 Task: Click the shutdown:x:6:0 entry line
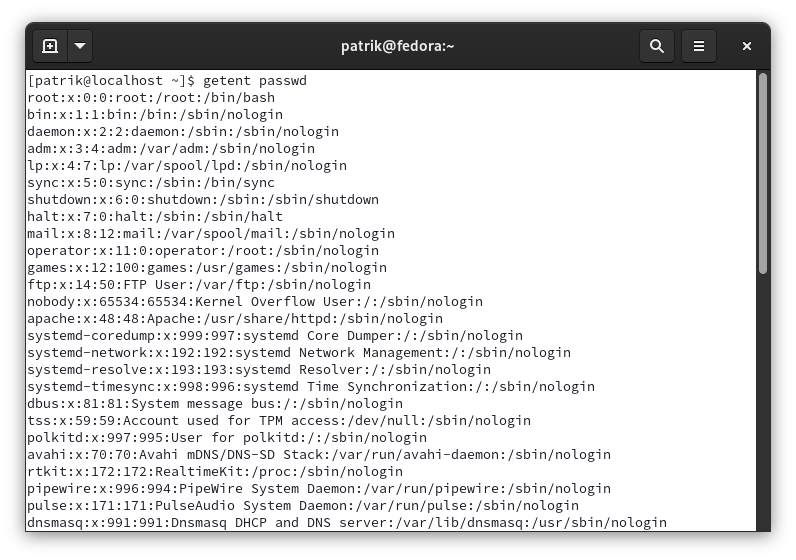point(203,200)
